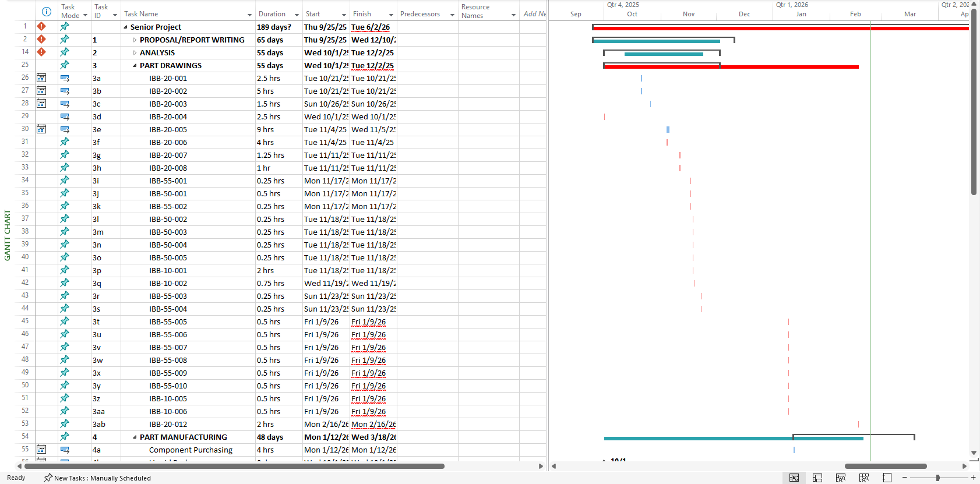Switch to Task Usage view in status bar
This screenshot has width=980, height=484.
tap(817, 478)
